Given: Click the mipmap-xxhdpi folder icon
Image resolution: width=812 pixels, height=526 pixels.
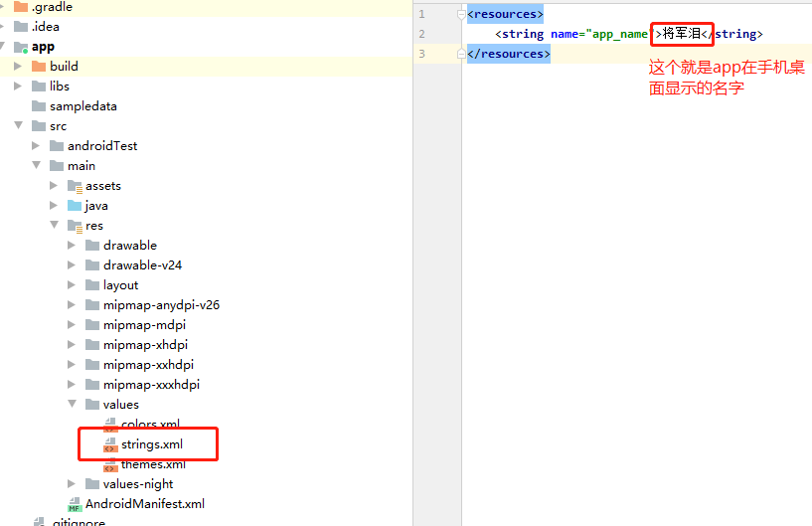Looking at the screenshot, I should [92, 365].
